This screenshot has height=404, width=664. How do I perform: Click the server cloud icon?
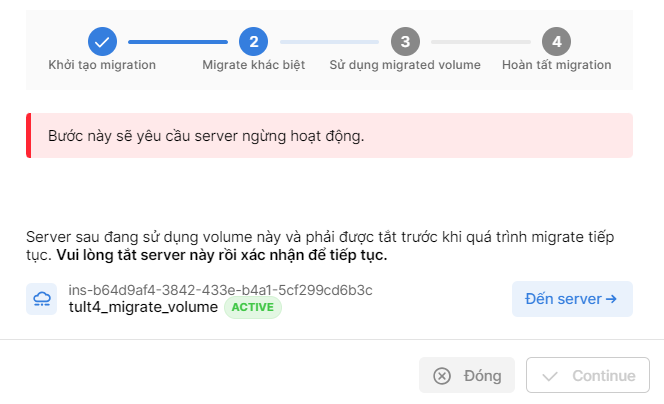[x=43, y=299]
